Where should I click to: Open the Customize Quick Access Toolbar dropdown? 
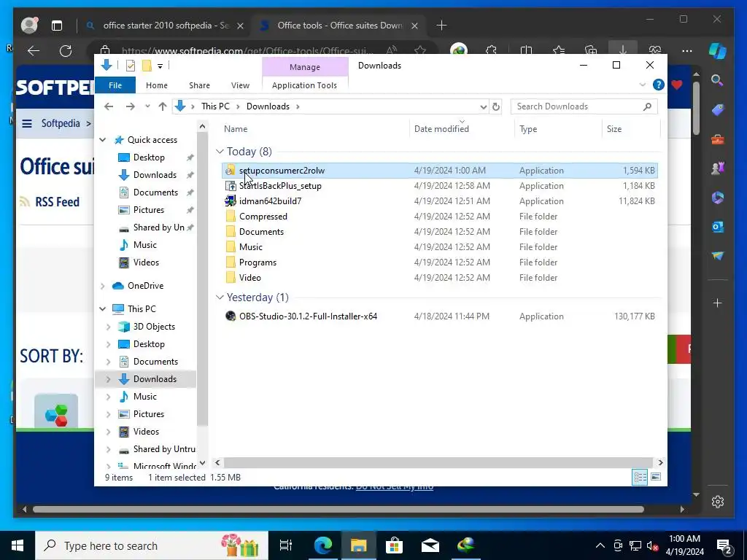160,66
